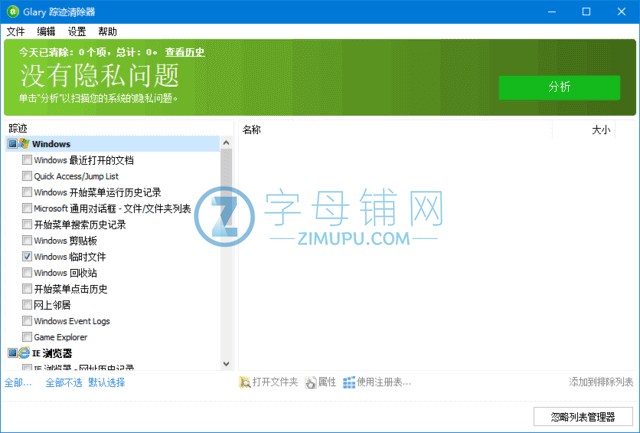Enable the 网上邻居 checkbox
The height and width of the screenshot is (433, 640).
click(x=27, y=305)
